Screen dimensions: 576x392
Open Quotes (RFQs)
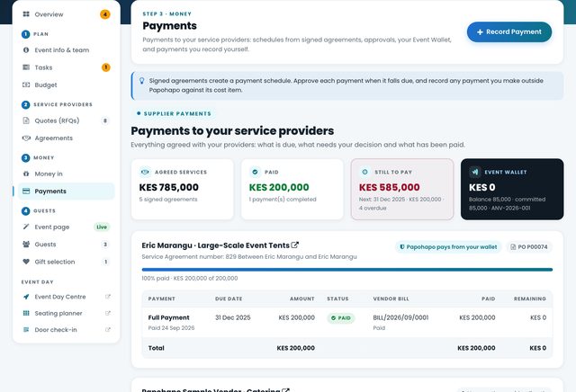[66, 120]
